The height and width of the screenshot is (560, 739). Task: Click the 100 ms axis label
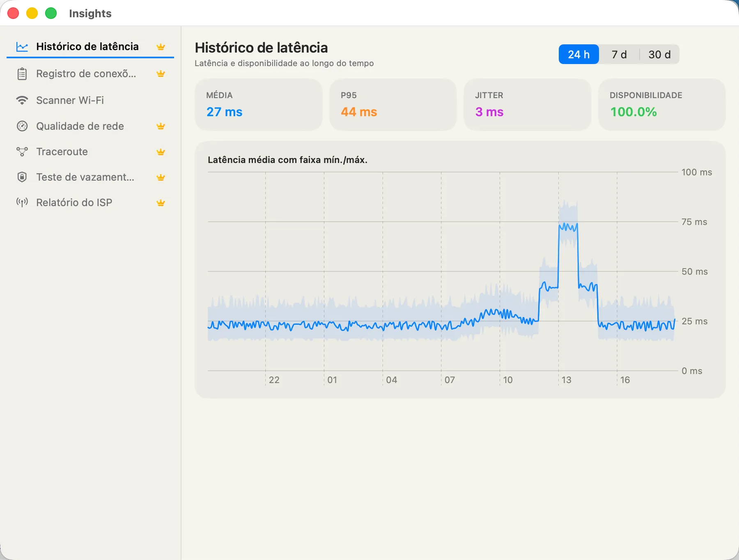(x=697, y=172)
